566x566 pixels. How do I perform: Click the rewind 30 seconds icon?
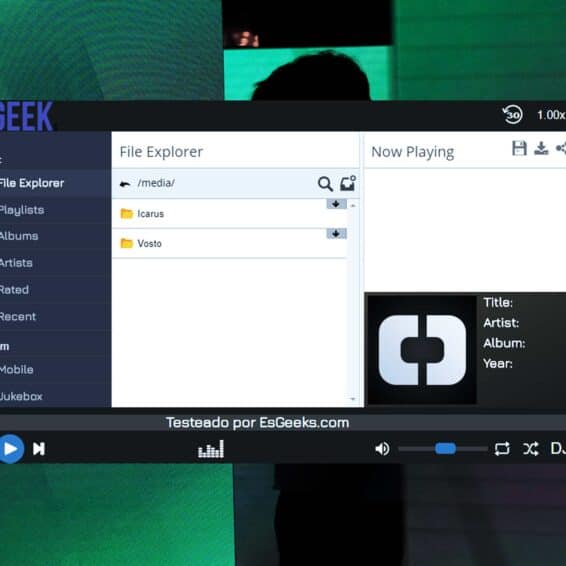pyautogui.click(x=513, y=115)
